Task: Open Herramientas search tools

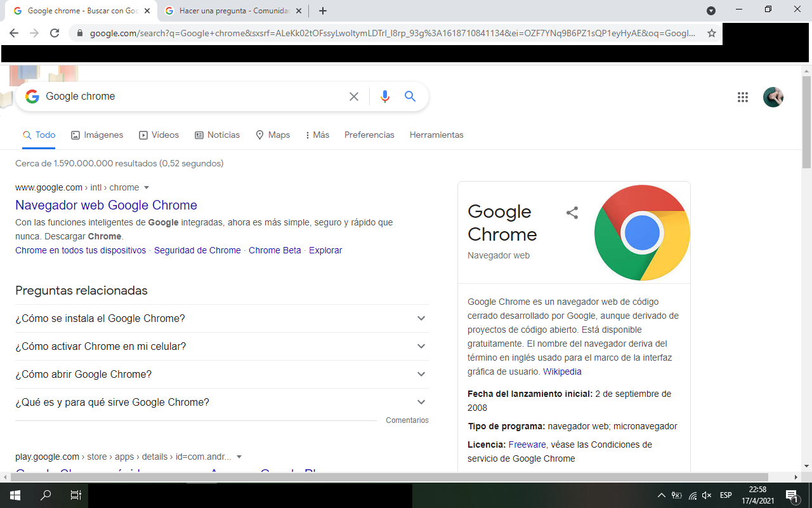Action: 436,135
